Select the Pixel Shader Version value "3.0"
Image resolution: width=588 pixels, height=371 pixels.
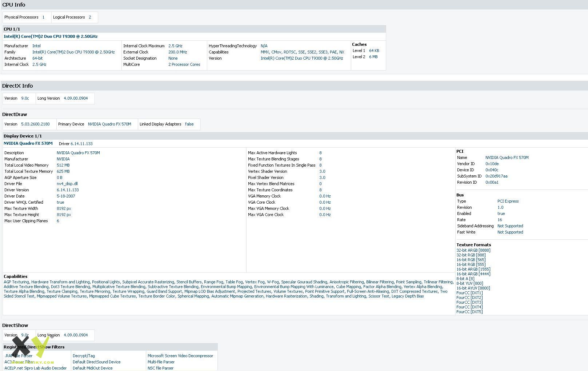click(x=322, y=177)
